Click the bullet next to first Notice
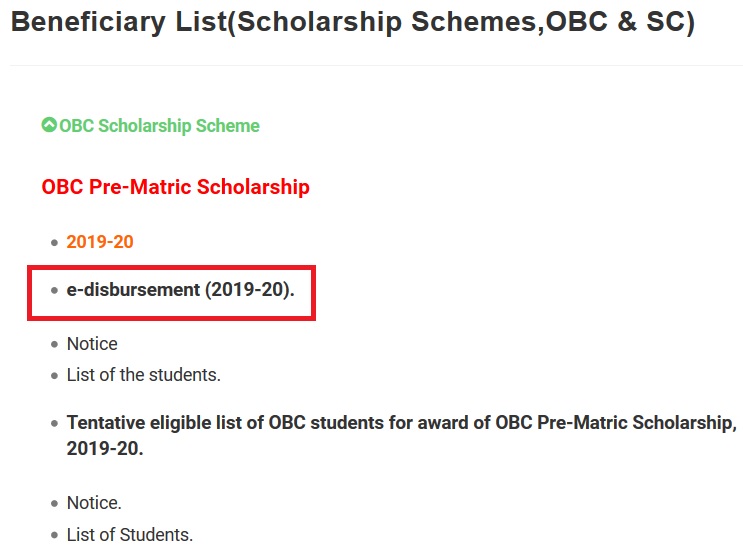 (x=54, y=345)
